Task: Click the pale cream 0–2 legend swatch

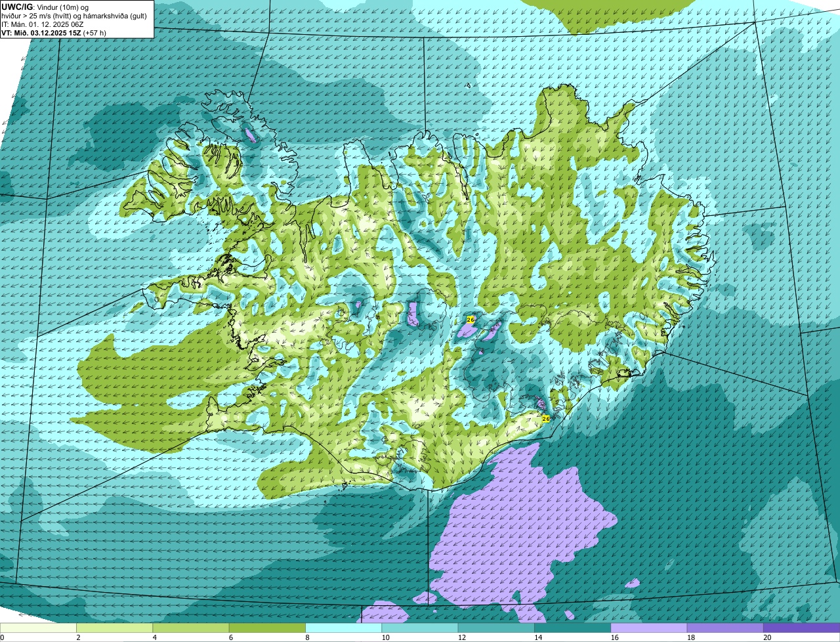Action: click(x=38, y=628)
